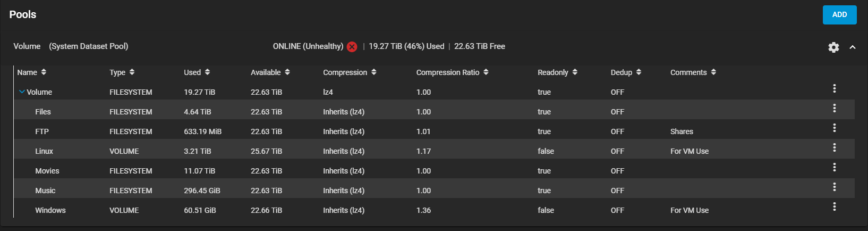The image size is (868, 231).
Task: Open the three-dot menu for Files dataset
Action: tap(835, 108)
